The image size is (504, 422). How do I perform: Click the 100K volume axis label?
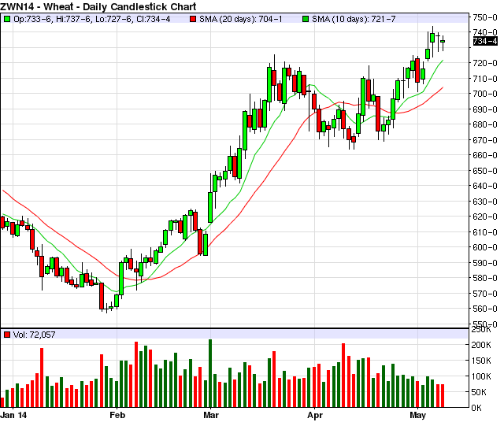481,376
